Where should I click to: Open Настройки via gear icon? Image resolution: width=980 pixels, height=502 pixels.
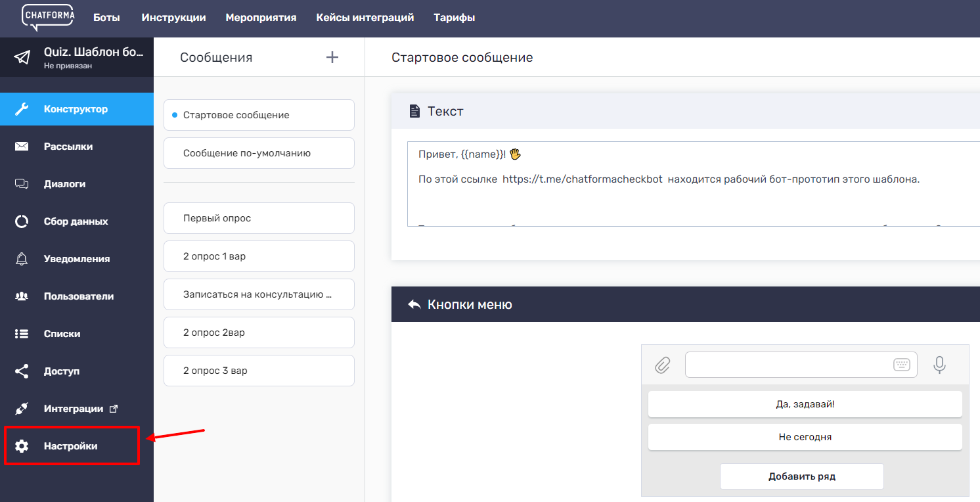click(x=22, y=446)
